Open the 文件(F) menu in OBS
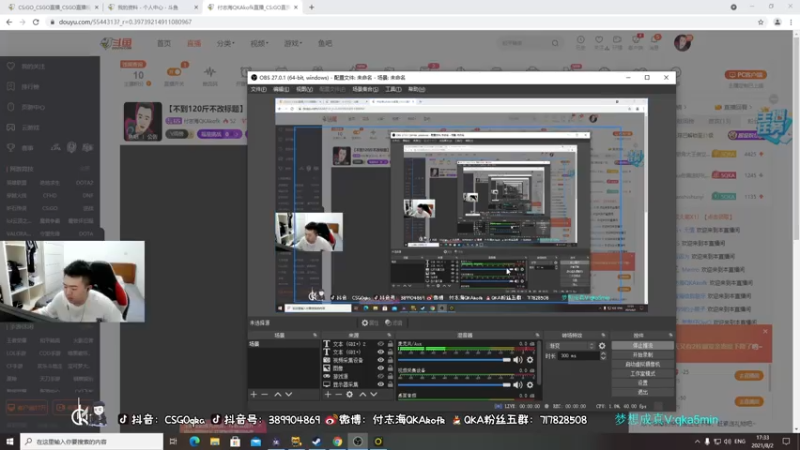The image size is (800, 450). point(259,89)
